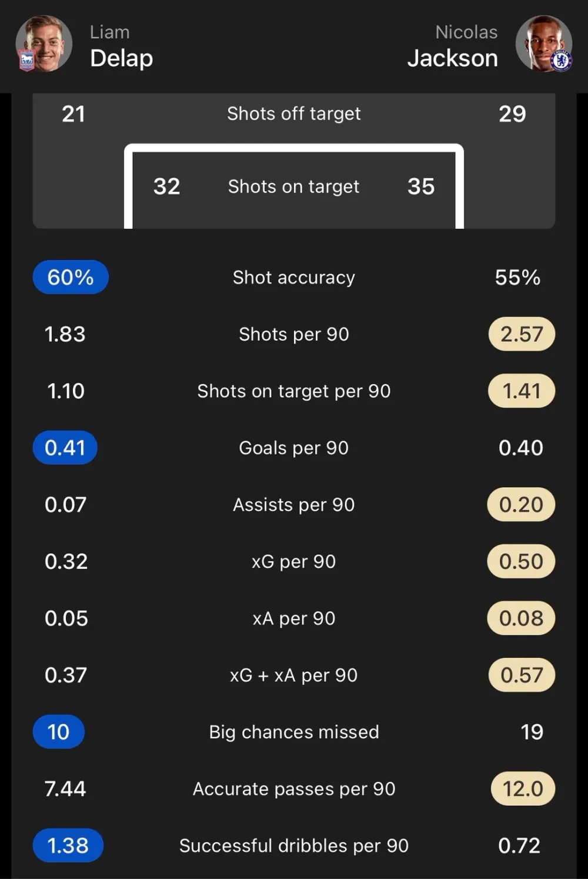The image size is (588, 879).
Task: Tap Delap's 0.41 goals per 90 badge
Action: 65,448
